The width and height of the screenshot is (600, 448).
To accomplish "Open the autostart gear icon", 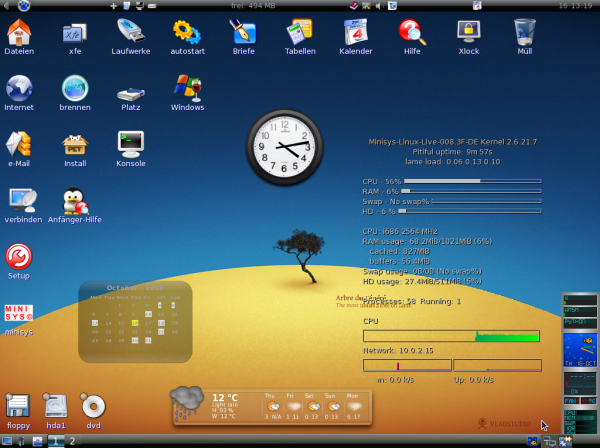I will coord(187,33).
